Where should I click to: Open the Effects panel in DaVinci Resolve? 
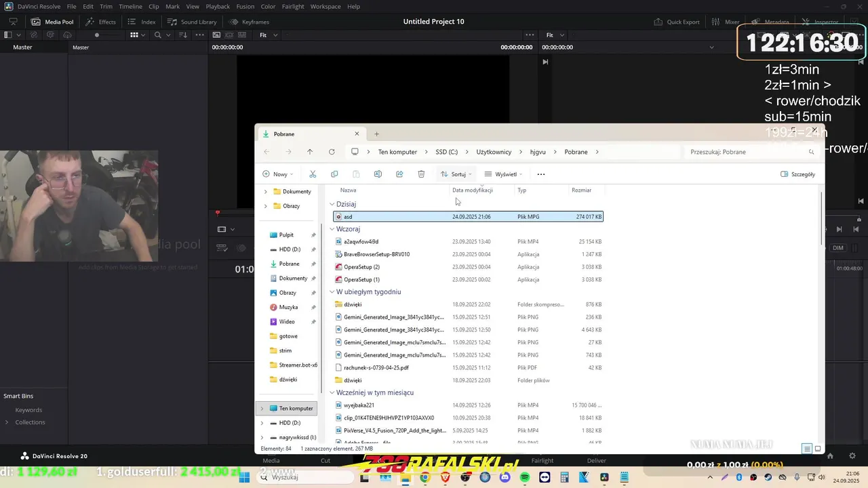101,22
